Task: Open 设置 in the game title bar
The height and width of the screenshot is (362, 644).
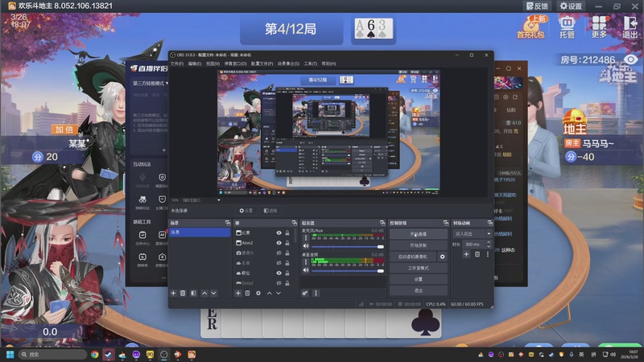Action: pyautogui.click(x=571, y=6)
